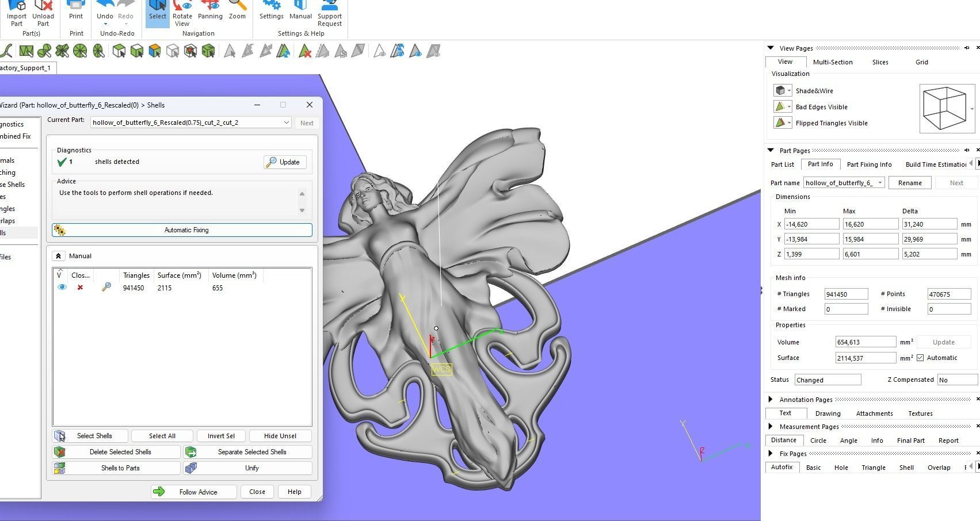Click the Undo arrow icon
This screenshot has width=980, height=521.
105,5
